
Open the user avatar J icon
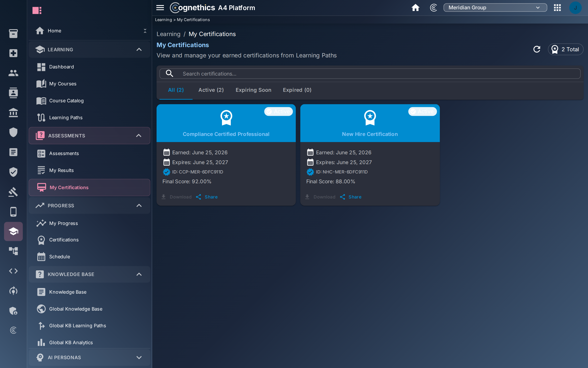[x=576, y=8]
